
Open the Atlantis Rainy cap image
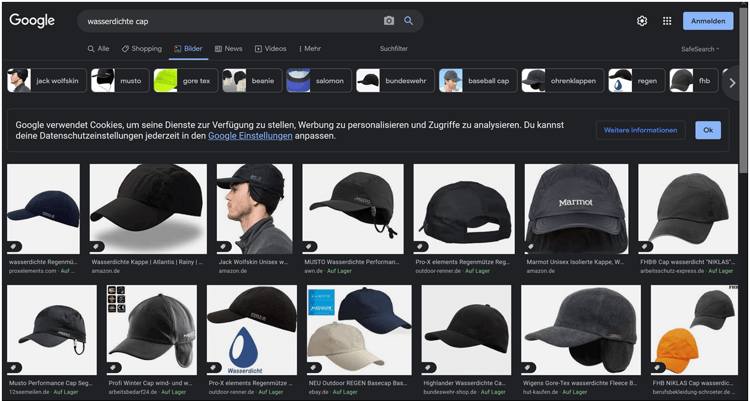[148, 209]
